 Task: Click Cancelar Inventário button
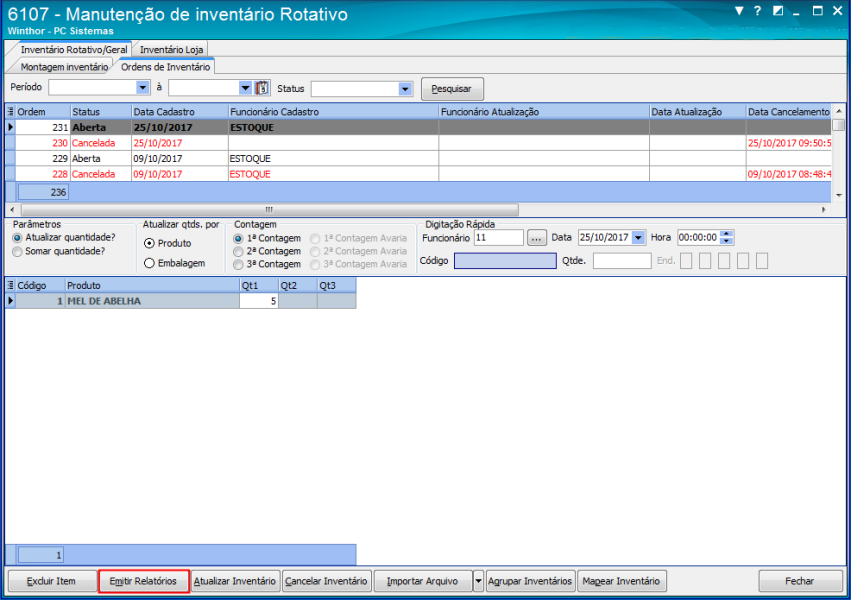point(326,581)
